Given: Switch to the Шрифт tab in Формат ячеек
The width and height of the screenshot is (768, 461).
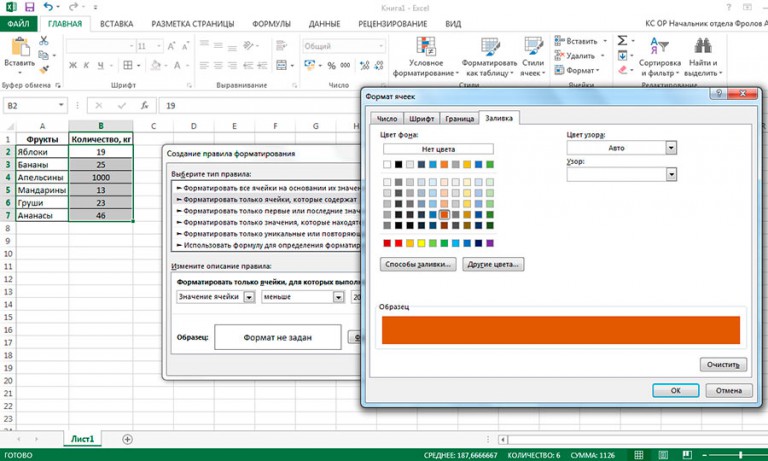Looking at the screenshot, I should pos(422,119).
